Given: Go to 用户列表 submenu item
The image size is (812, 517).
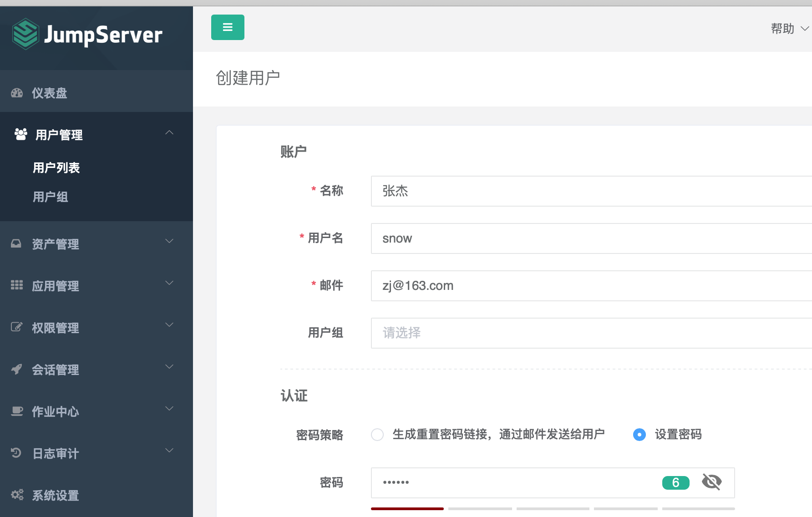Looking at the screenshot, I should point(56,168).
